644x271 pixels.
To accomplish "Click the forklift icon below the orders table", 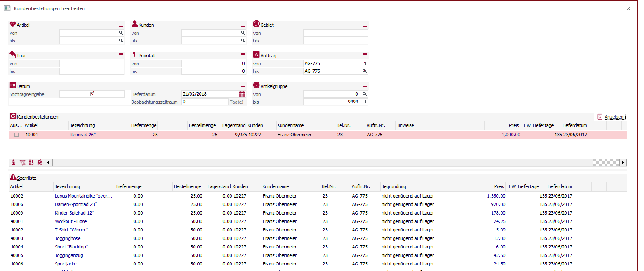I will [x=40, y=162].
